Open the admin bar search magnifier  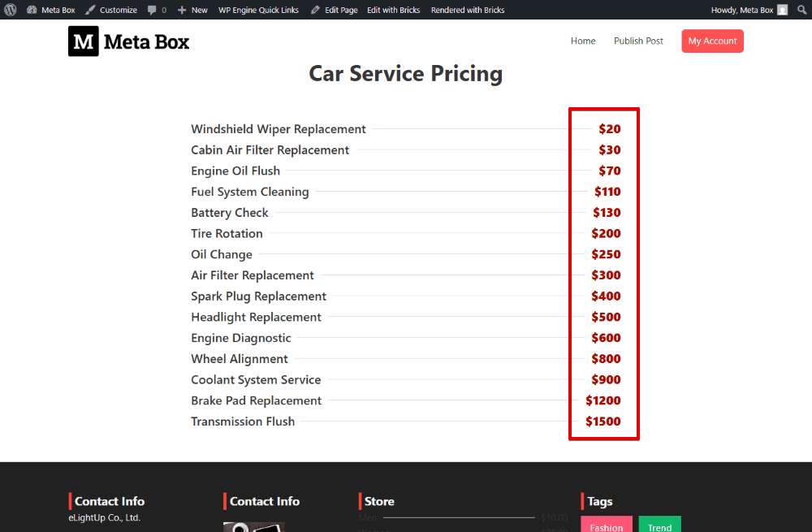[x=801, y=10]
